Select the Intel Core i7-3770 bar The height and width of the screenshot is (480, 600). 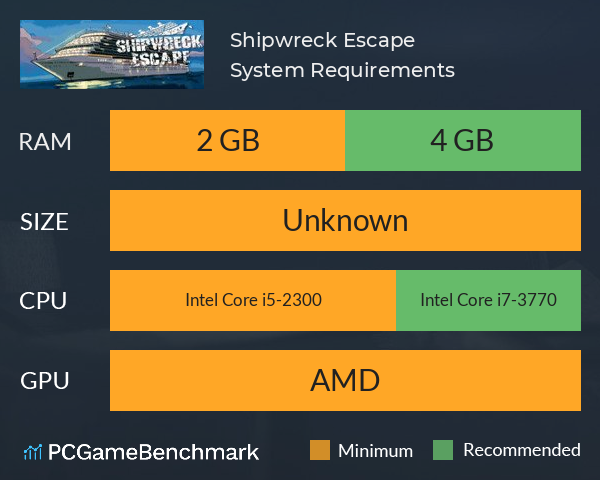(488, 300)
